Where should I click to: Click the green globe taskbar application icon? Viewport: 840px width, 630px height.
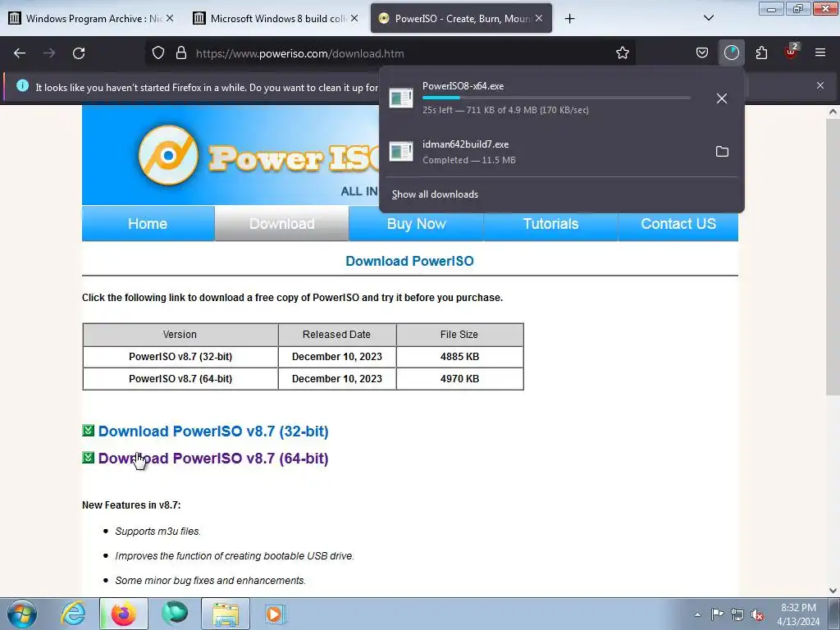175,614
